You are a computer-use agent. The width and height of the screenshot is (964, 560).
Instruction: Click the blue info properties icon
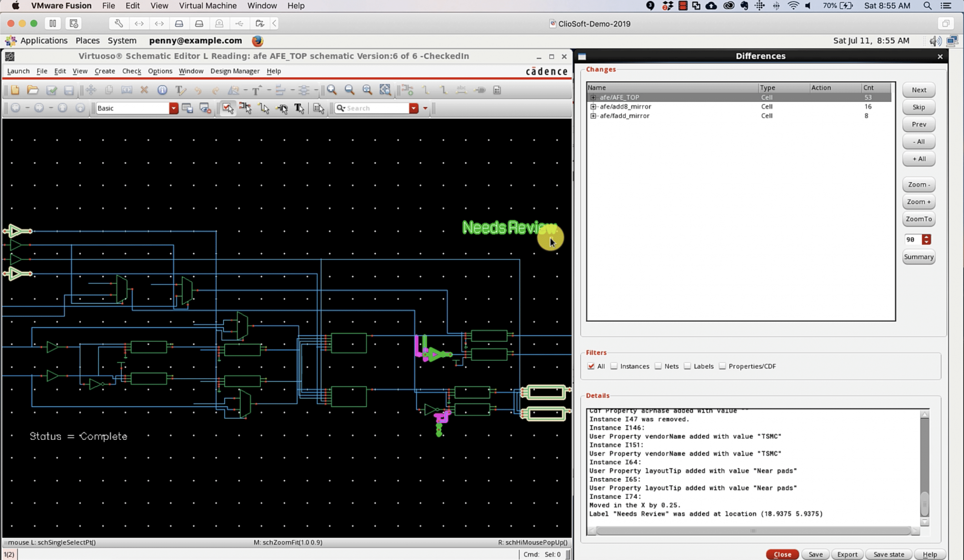[162, 90]
